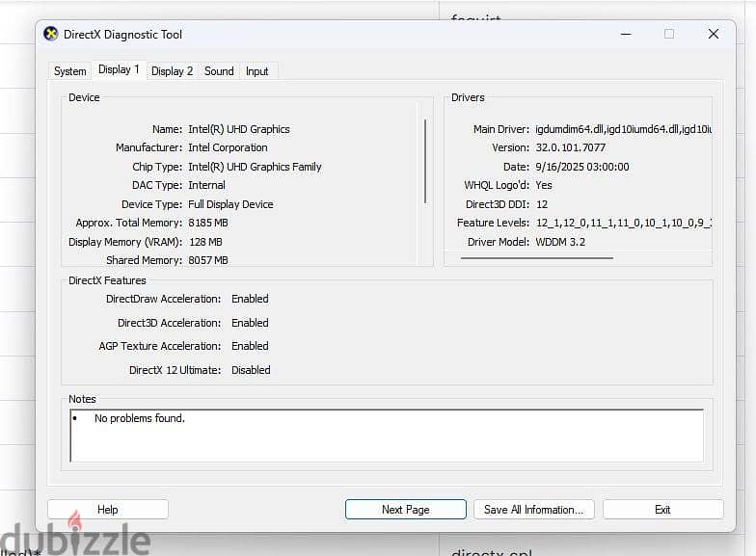Select device name 'Intel(R) UHD Graphics'
Viewport: 756px width, 556px height.
[x=239, y=129]
